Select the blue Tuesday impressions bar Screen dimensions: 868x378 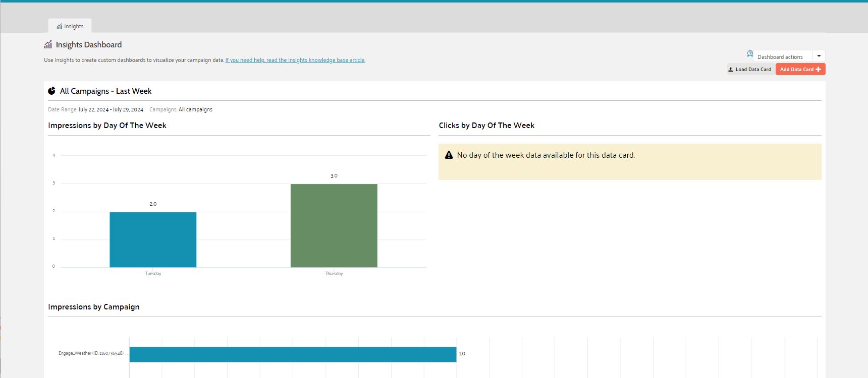(x=153, y=239)
